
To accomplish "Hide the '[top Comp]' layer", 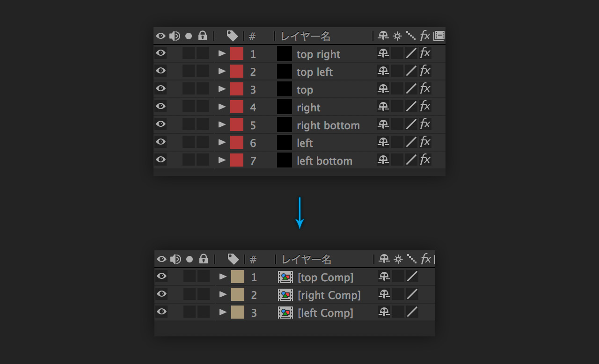I will (x=161, y=277).
